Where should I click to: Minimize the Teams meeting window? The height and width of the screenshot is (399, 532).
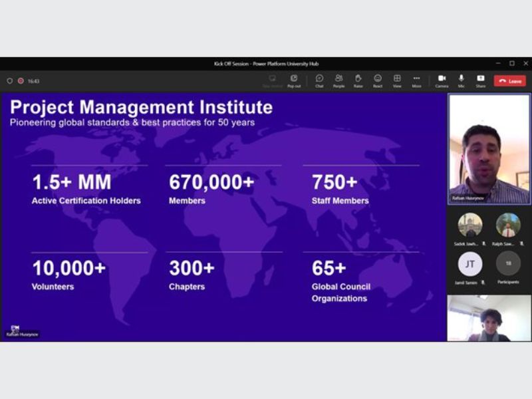click(498, 63)
